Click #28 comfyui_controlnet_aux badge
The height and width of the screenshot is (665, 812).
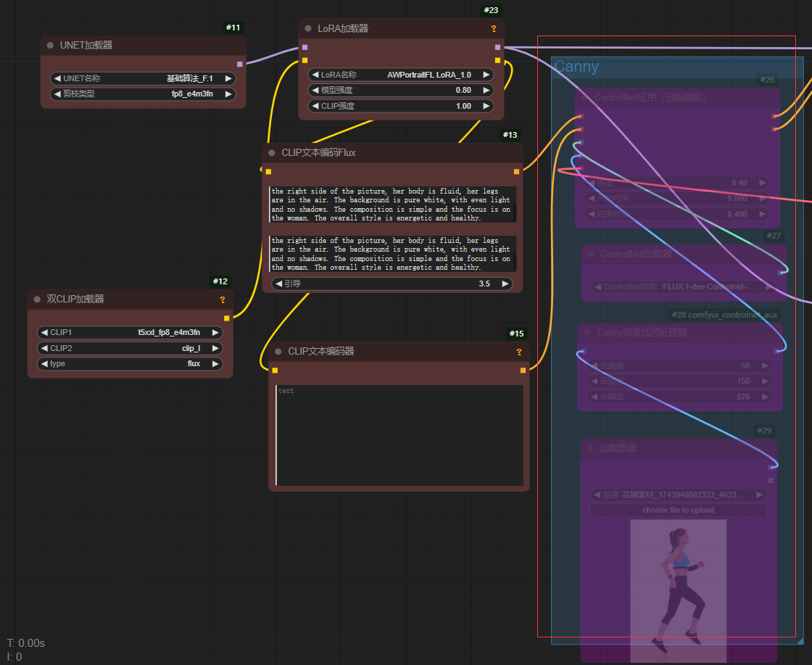[x=724, y=315]
